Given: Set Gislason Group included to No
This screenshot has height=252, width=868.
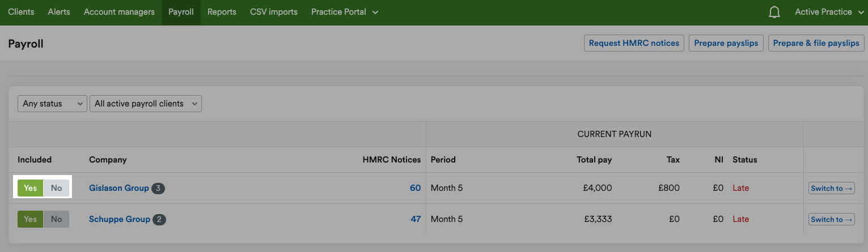Looking at the screenshot, I should click(56, 188).
